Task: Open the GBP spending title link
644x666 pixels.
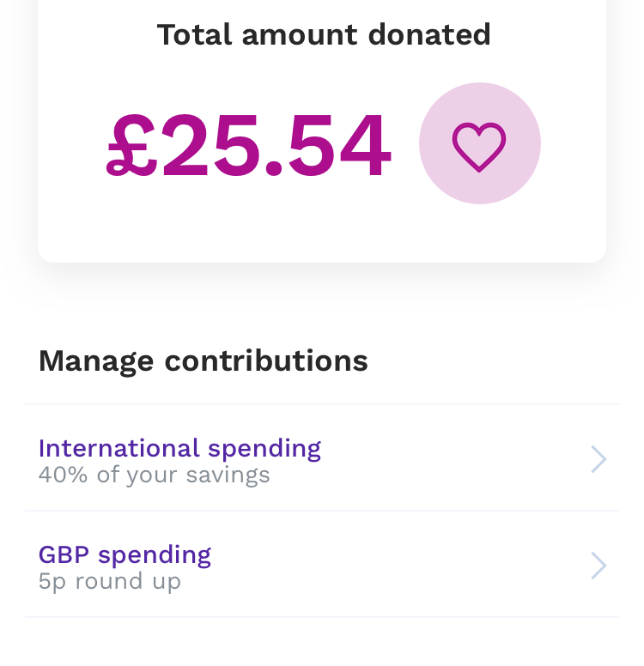Action: coord(125,554)
